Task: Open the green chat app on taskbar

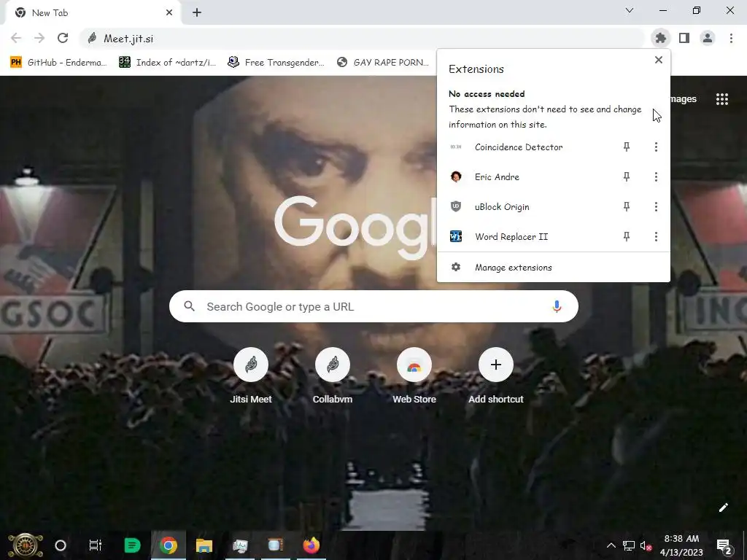Action: [132, 545]
